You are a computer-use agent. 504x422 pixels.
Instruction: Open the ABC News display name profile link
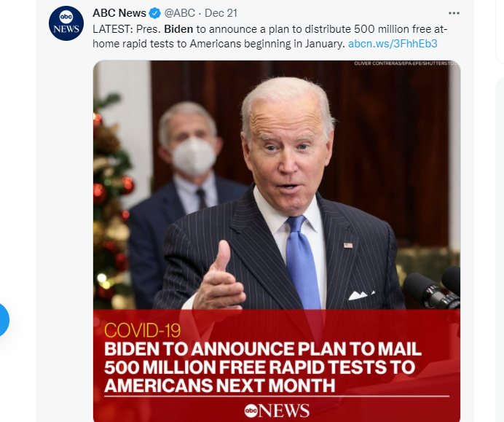(x=119, y=13)
